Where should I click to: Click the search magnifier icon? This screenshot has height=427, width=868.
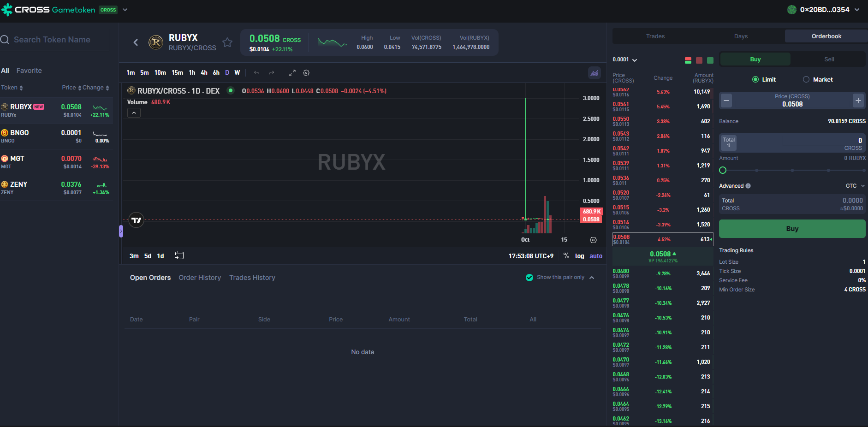point(5,40)
